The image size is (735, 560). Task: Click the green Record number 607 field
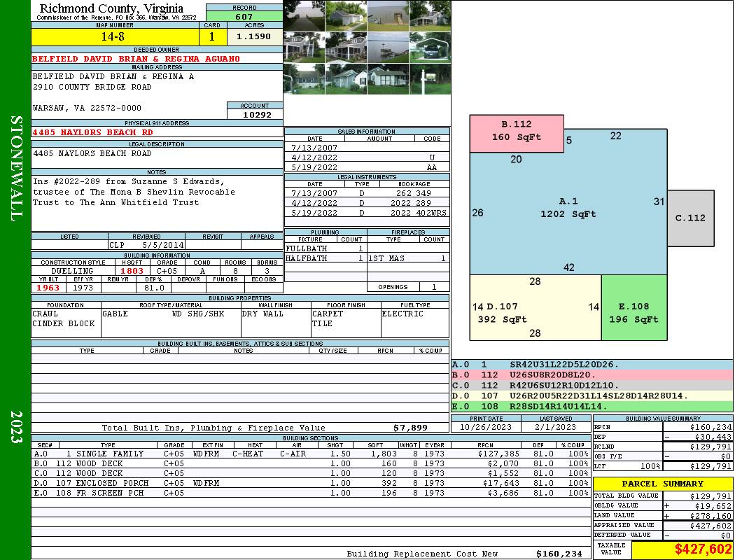click(244, 16)
